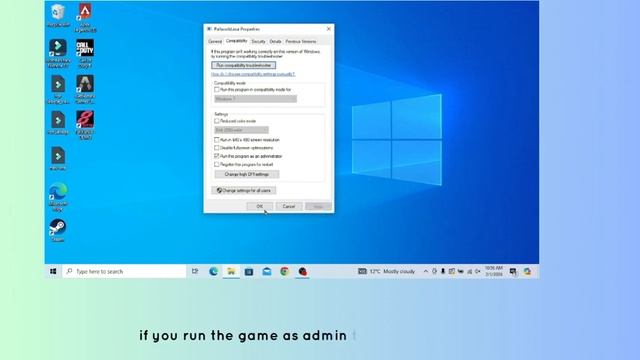Open the Previous Versions tab
This screenshot has width=640, height=360.
[x=301, y=42]
